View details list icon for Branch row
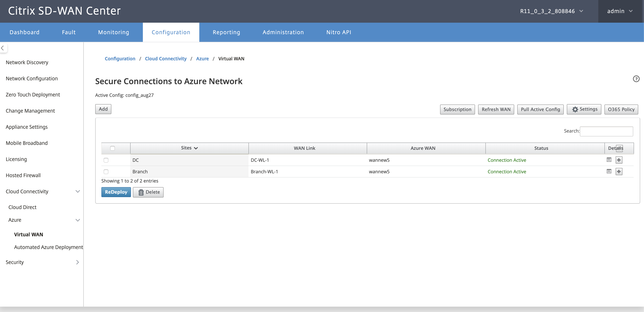Screen dimensions: 644x312 coord(609,171)
